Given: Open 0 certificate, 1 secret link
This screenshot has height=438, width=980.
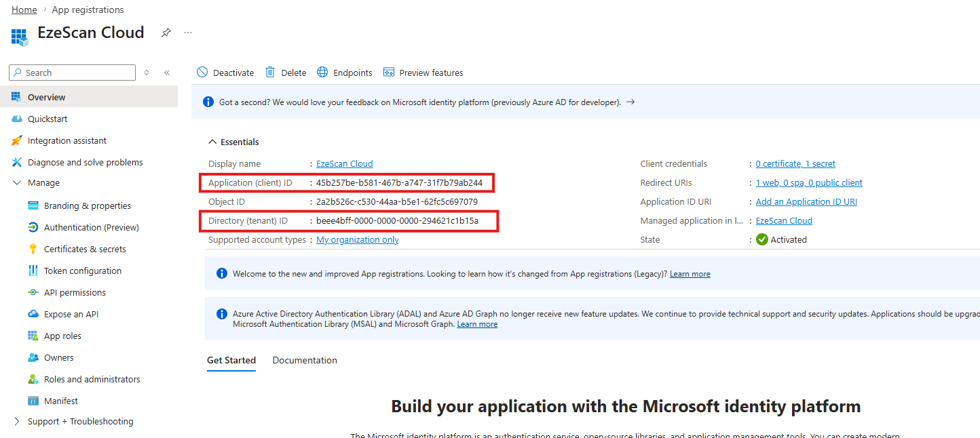Looking at the screenshot, I should point(795,163).
